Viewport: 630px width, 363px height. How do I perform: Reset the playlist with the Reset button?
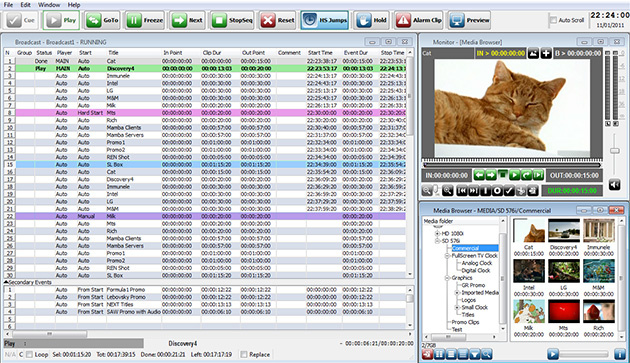coord(278,20)
